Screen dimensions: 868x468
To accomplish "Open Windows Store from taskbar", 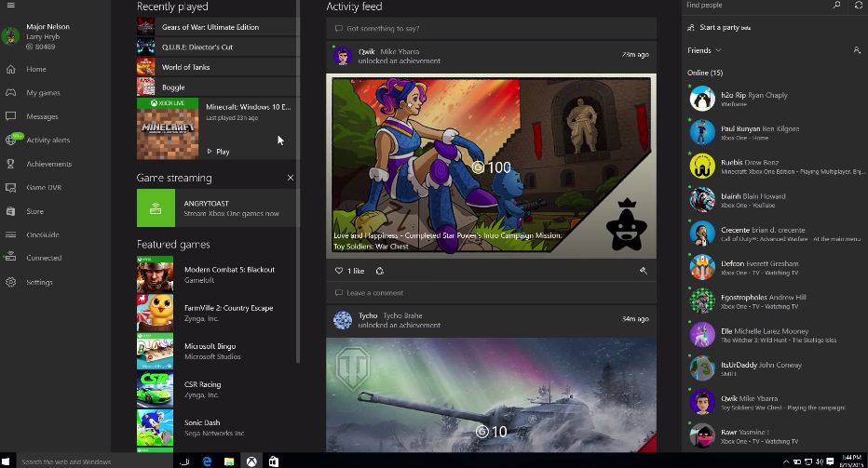I will [x=274, y=461].
